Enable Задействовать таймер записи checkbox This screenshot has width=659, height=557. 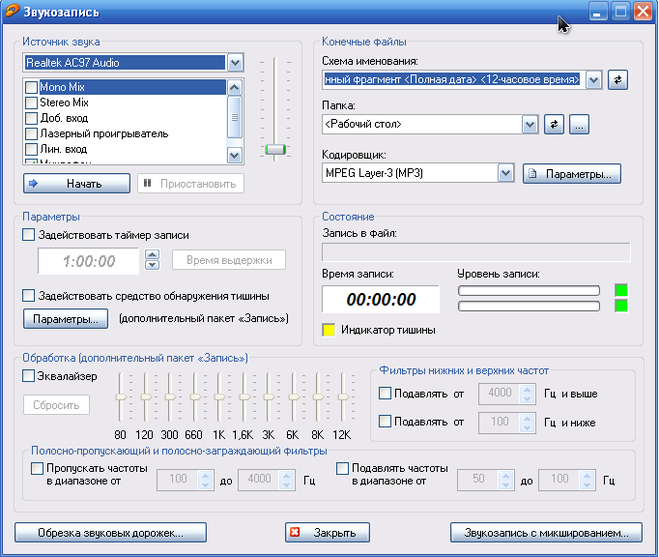click(x=29, y=235)
